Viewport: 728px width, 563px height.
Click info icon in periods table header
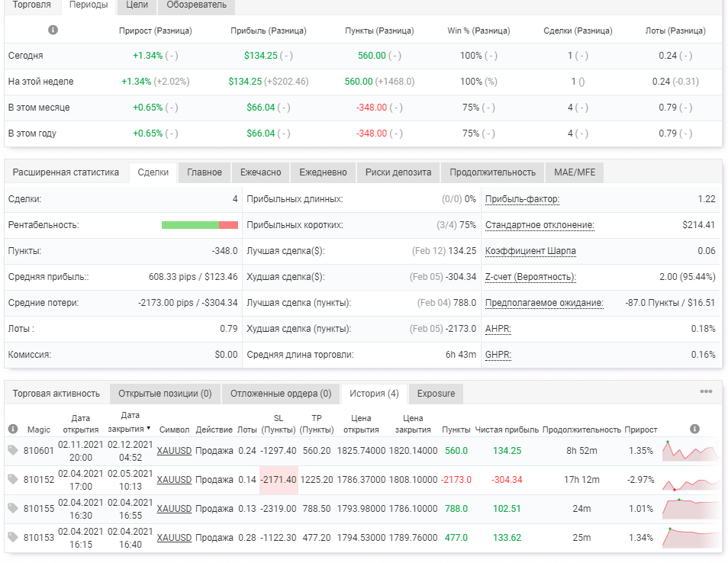53,30
